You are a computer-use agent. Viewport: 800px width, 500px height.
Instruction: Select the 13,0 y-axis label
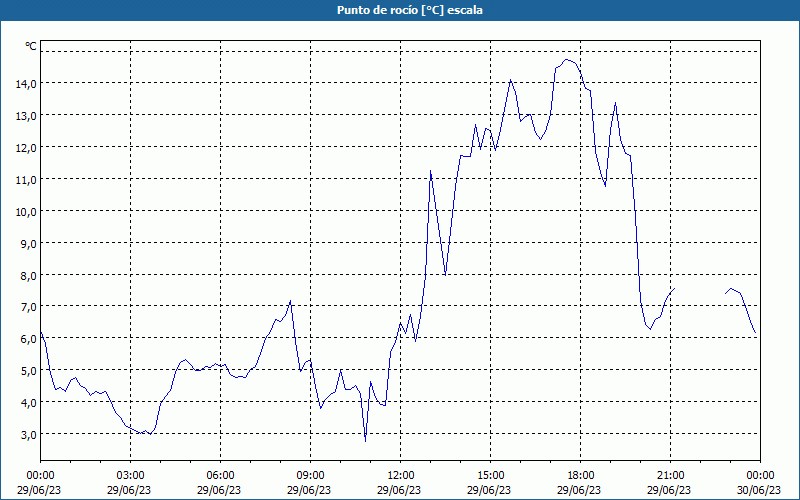(26, 116)
